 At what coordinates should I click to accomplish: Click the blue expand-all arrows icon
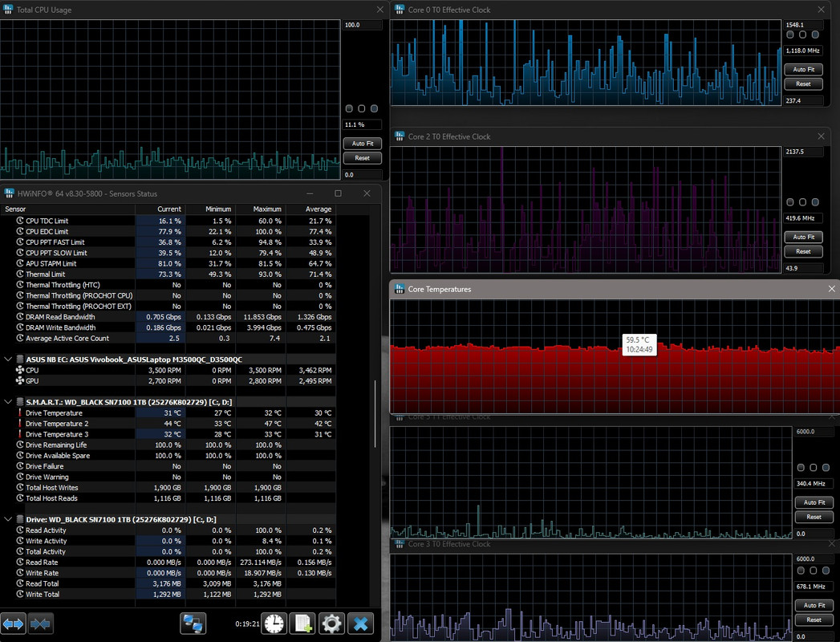click(x=14, y=624)
